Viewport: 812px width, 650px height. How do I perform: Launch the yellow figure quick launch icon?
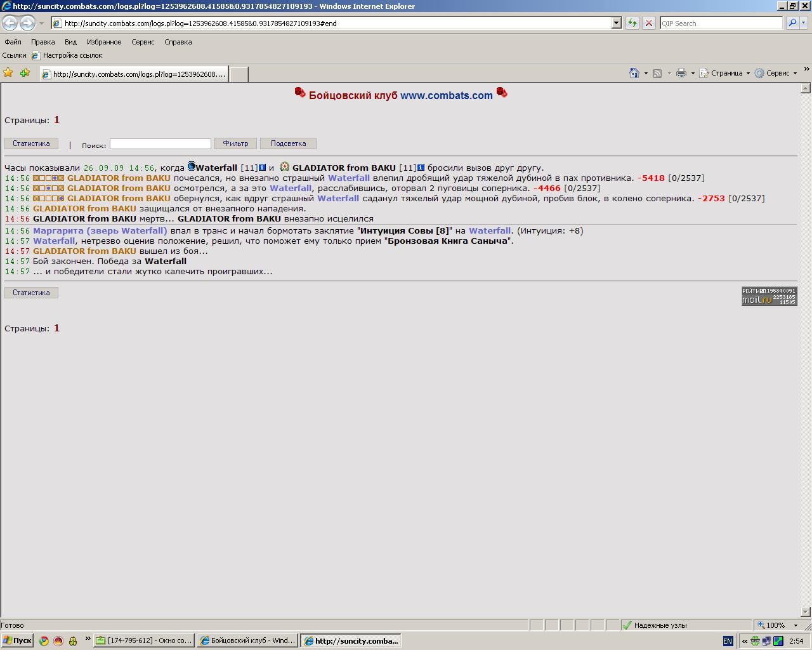(x=73, y=640)
